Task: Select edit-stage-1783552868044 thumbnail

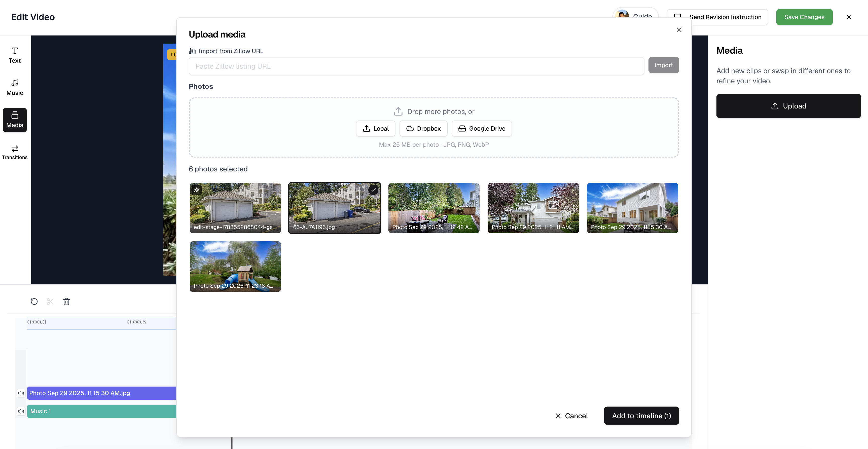Action: [x=235, y=208]
